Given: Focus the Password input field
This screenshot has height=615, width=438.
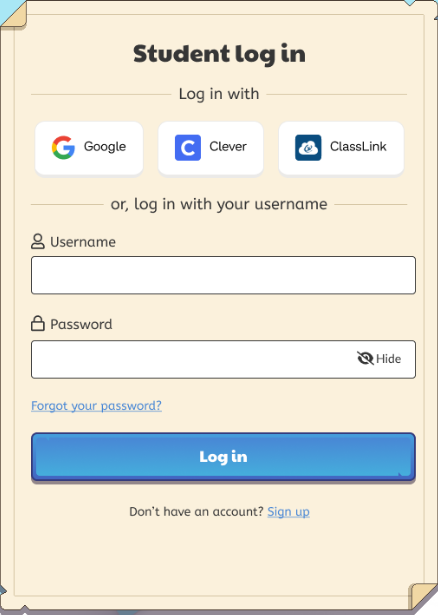Looking at the screenshot, I should point(224,359).
